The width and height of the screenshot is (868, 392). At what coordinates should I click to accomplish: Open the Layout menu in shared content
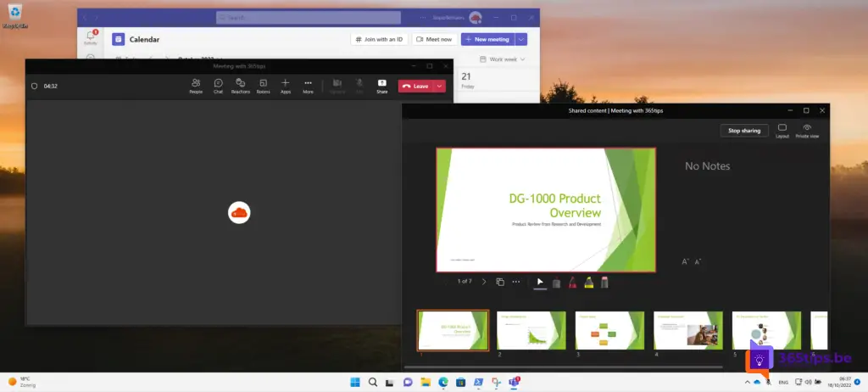click(x=782, y=131)
